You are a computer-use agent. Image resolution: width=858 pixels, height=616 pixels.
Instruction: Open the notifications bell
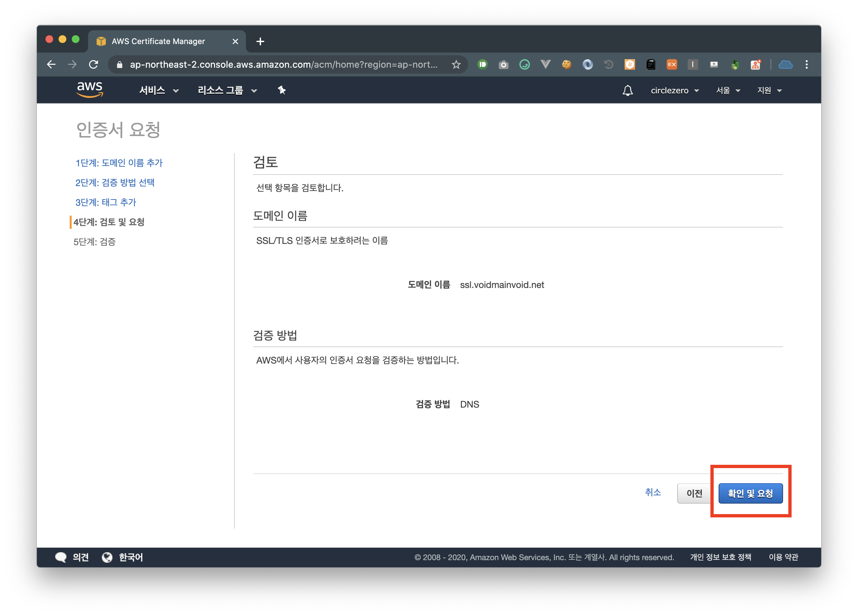coord(628,90)
